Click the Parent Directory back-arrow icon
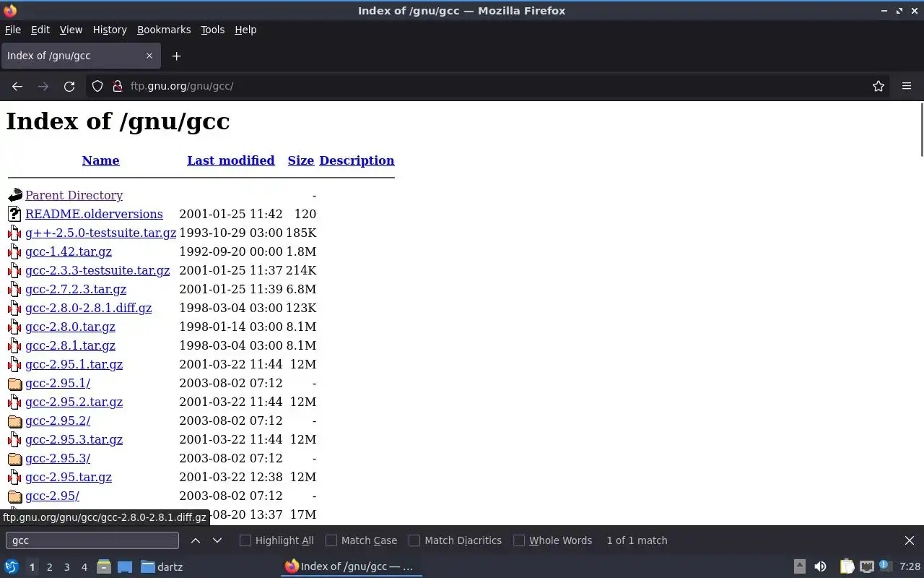This screenshot has height=578, width=924. pos(15,195)
